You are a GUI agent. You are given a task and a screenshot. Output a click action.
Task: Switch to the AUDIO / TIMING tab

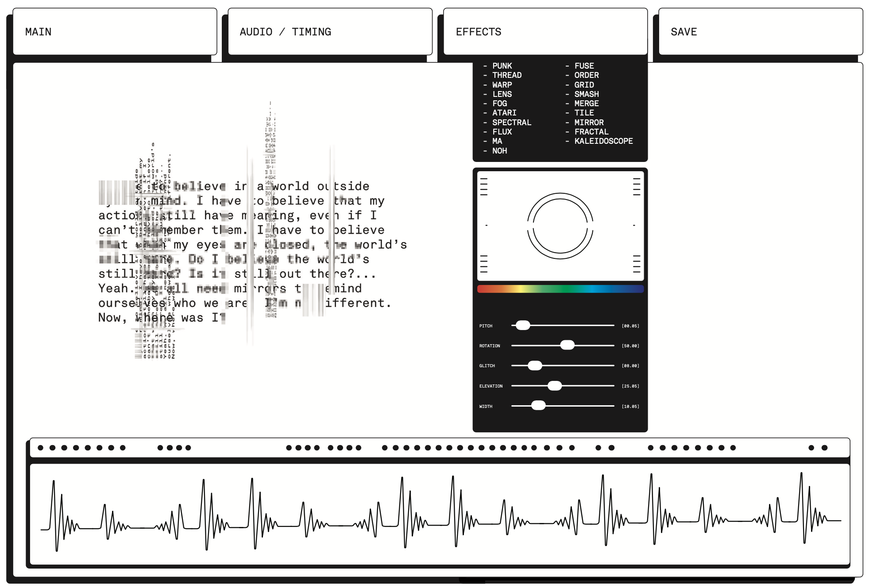[330, 32]
